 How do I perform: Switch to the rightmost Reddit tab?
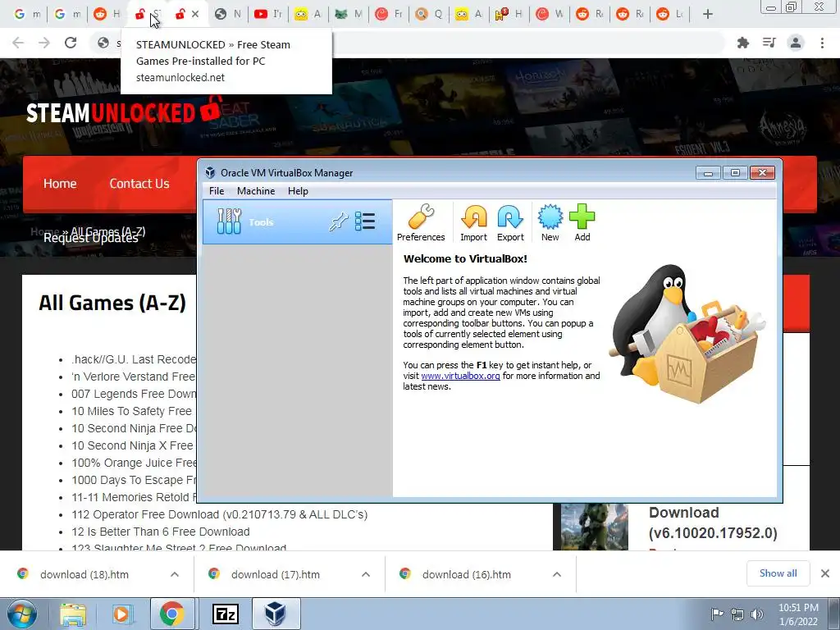point(669,15)
